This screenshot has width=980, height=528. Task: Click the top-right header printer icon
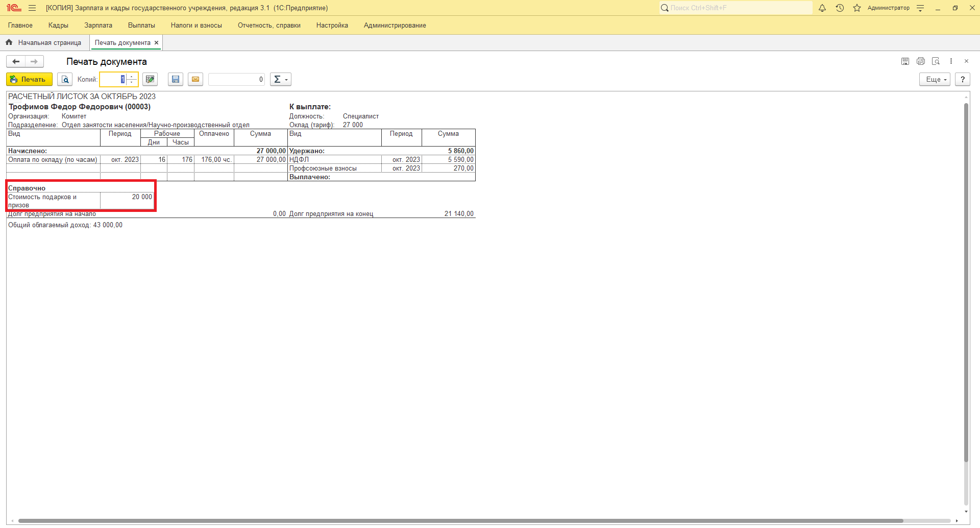coord(921,61)
